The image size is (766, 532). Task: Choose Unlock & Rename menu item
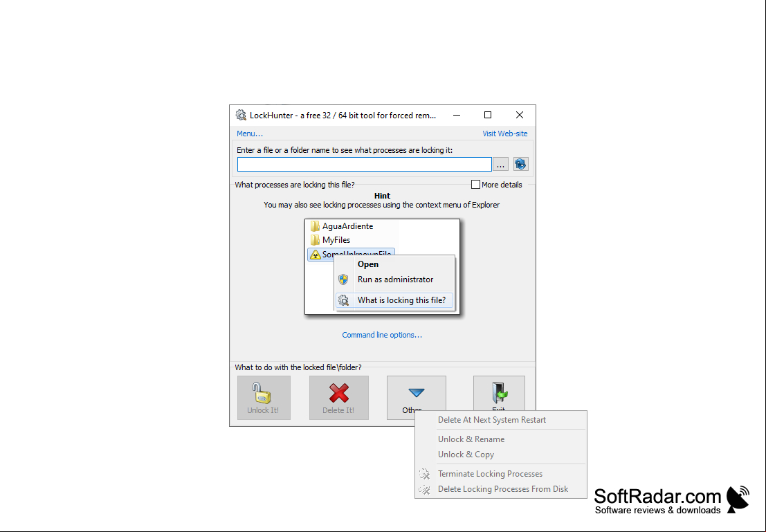tap(501, 439)
